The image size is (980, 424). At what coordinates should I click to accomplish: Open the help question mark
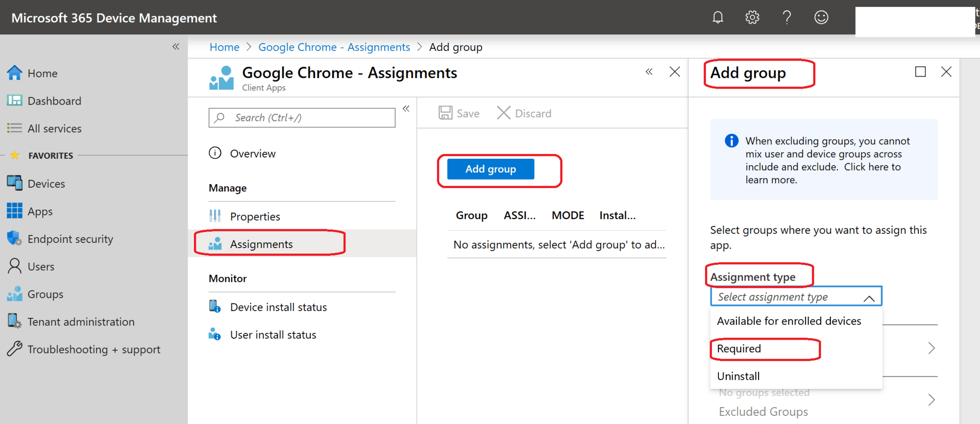coord(786,18)
